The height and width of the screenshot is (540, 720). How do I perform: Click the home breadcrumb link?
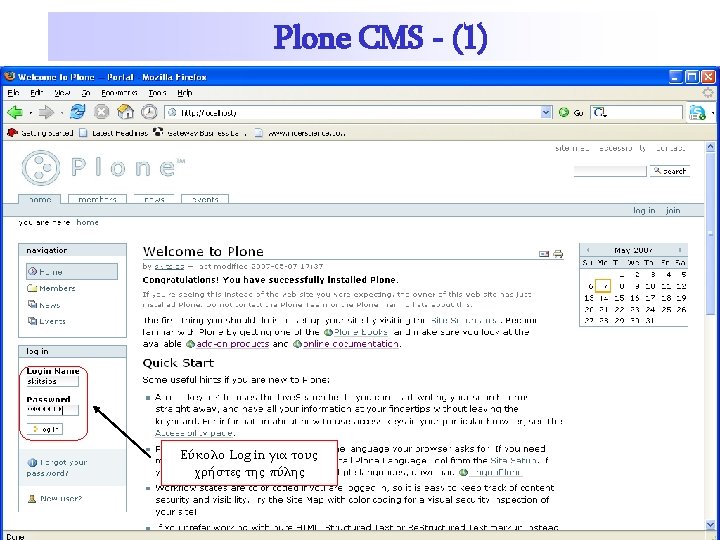click(x=87, y=222)
